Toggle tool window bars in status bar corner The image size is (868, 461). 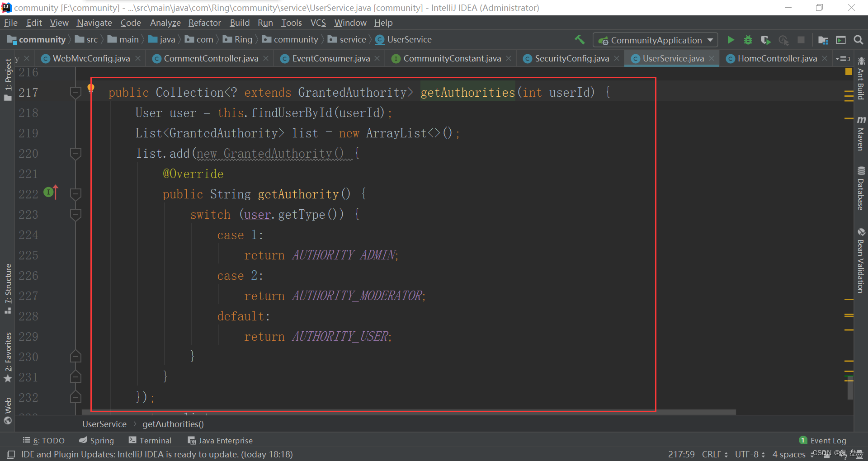[x=11, y=454]
